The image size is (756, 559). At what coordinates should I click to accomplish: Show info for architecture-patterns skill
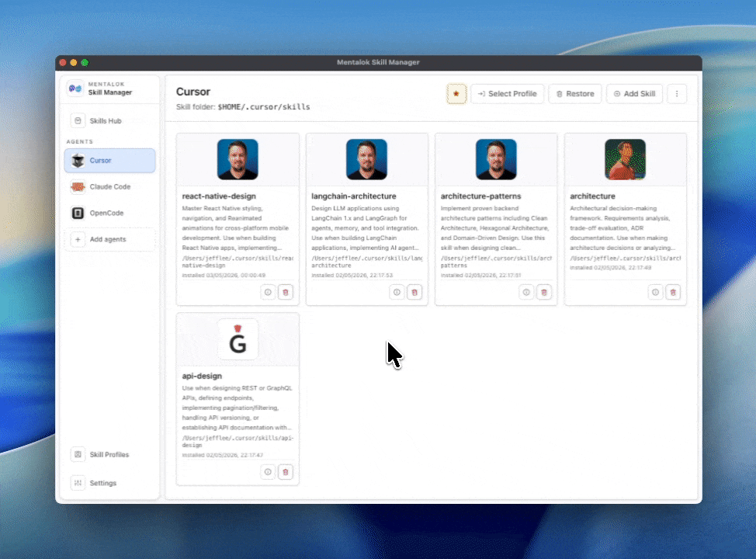pos(526,292)
